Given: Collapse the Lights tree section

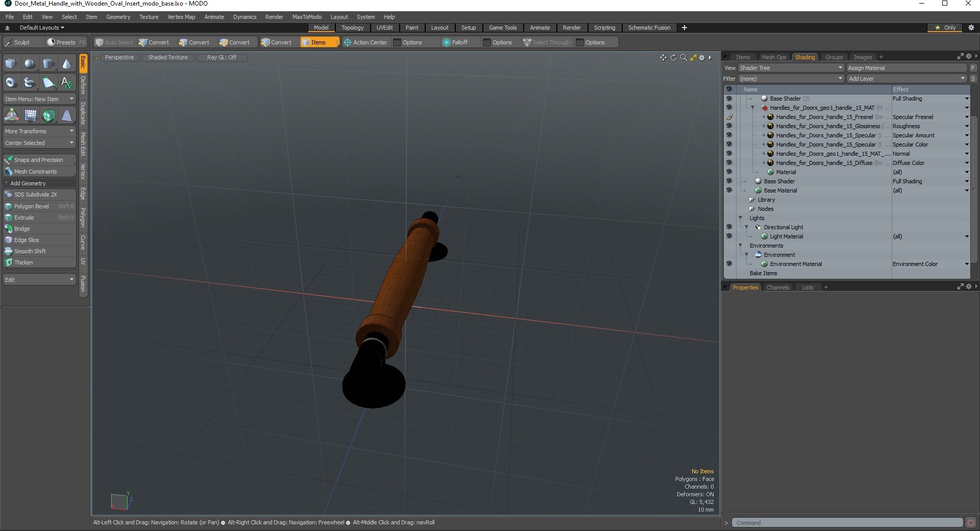Looking at the screenshot, I should tap(741, 218).
